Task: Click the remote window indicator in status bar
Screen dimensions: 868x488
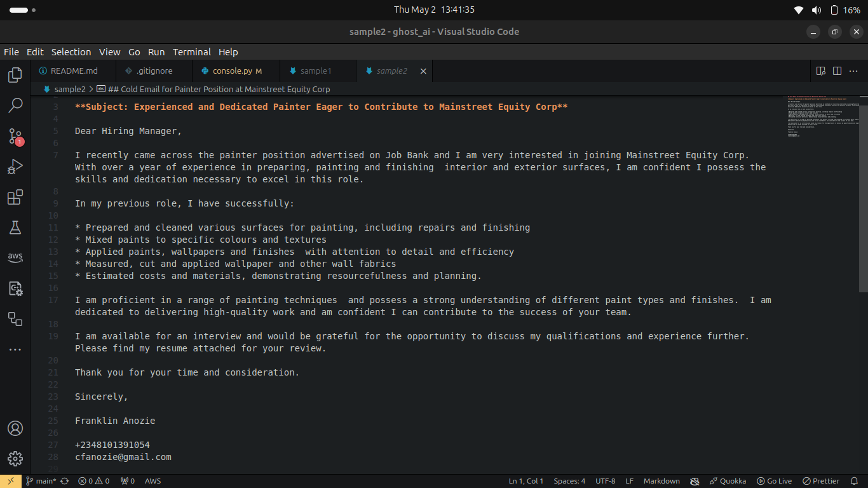Action: tap(11, 481)
